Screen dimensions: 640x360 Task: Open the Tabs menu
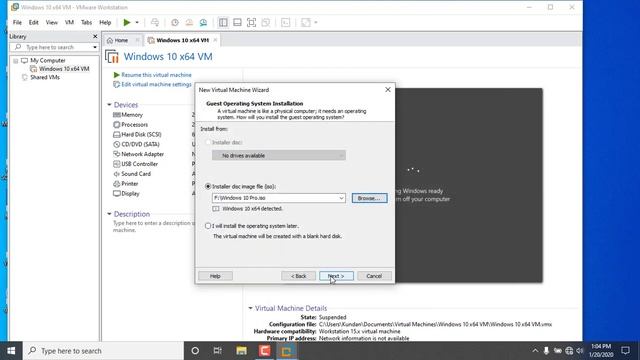[x=86, y=22]
